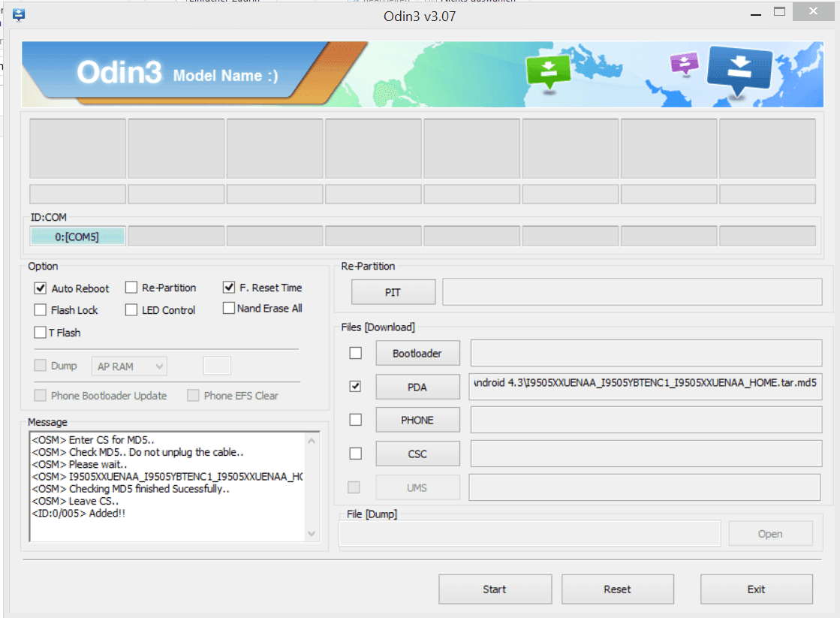
Task: Click the Bootloader file button
Action: point(417,353)
